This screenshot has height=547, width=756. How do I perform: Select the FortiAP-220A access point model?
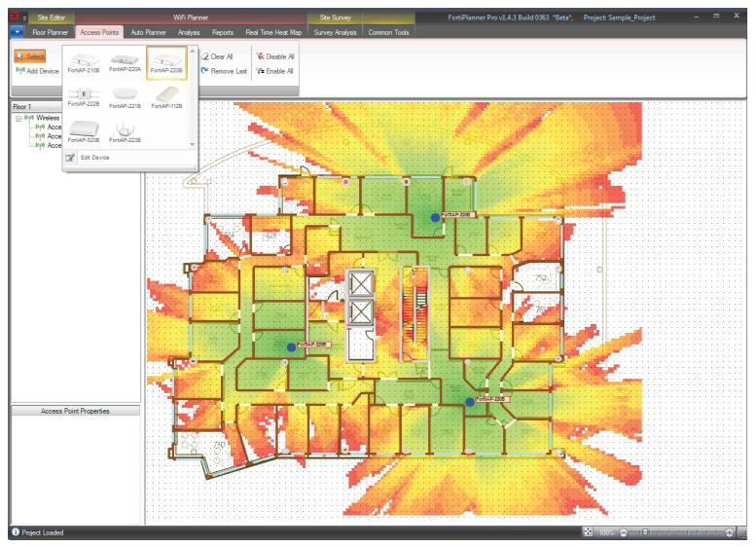tap(125, 63)
